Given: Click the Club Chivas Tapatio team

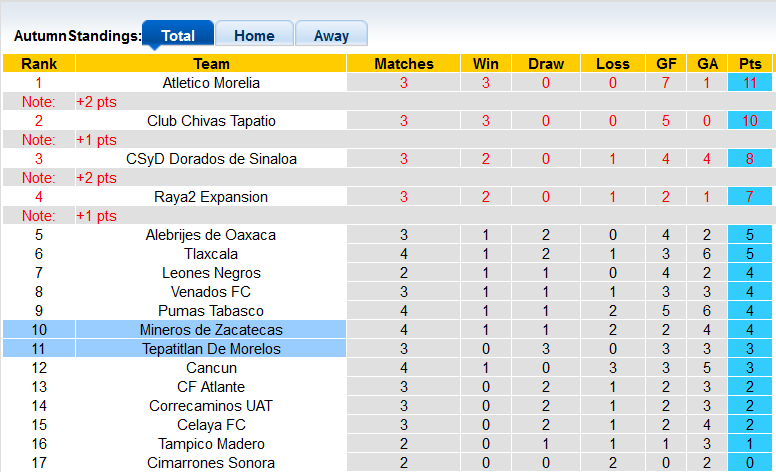Looking at the screenshot, I should 211,121.
